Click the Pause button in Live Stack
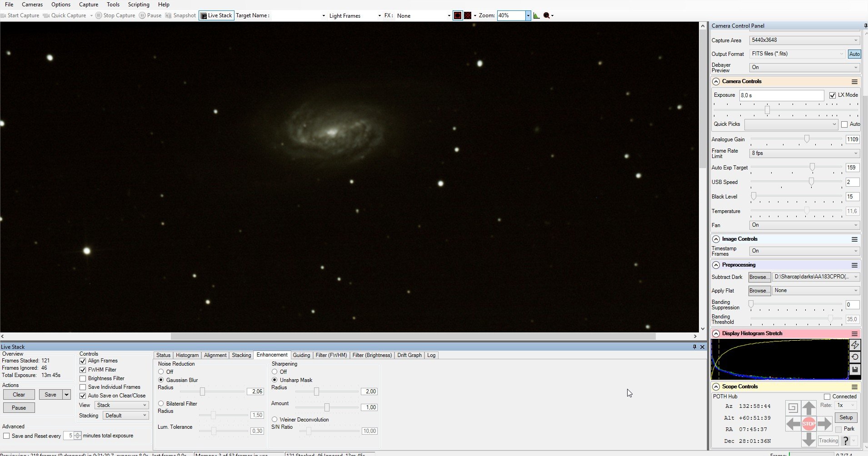The width and height of the screenshot is (868, 456). point(19,408)
